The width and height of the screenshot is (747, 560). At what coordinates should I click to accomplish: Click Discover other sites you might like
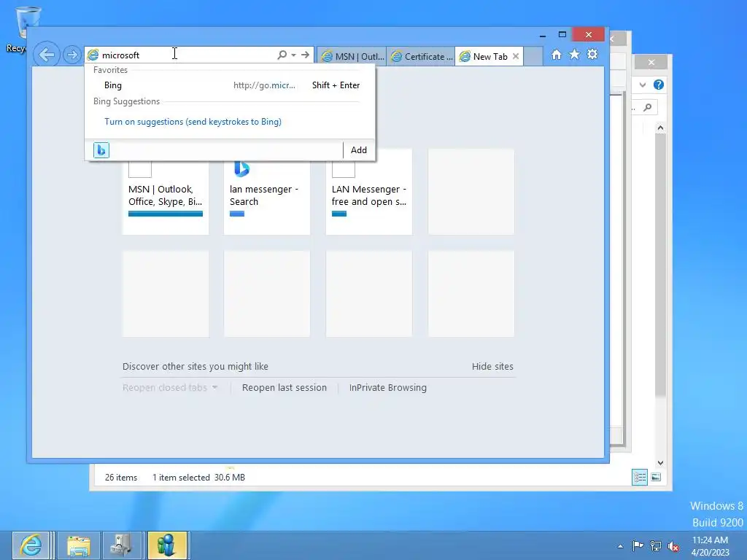(196, 366)
